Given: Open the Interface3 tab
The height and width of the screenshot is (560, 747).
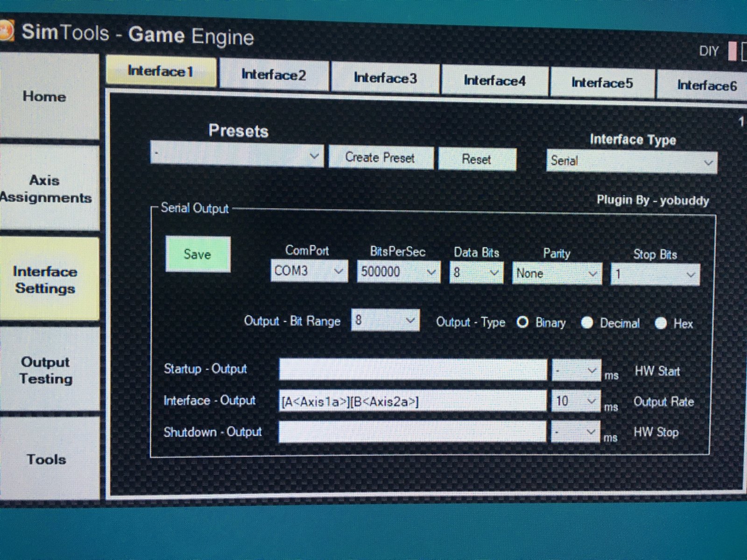Looking at the screenshot, I should pos(385,78).
